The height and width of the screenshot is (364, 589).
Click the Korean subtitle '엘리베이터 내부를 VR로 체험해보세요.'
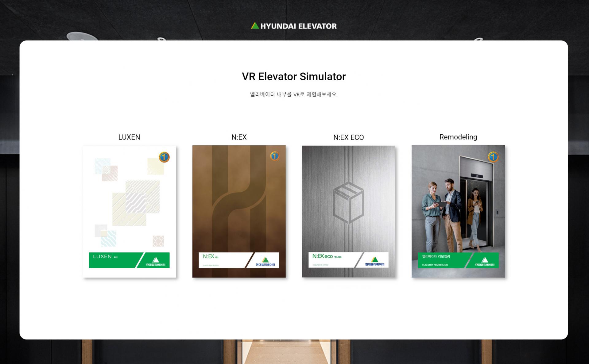tap(294, 94)
